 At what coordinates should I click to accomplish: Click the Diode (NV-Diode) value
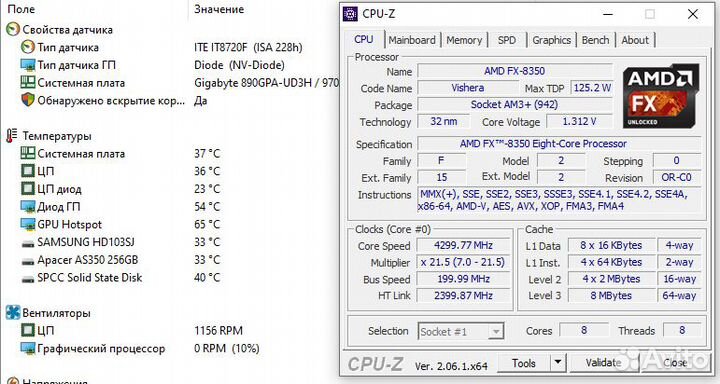coord(239,65)
